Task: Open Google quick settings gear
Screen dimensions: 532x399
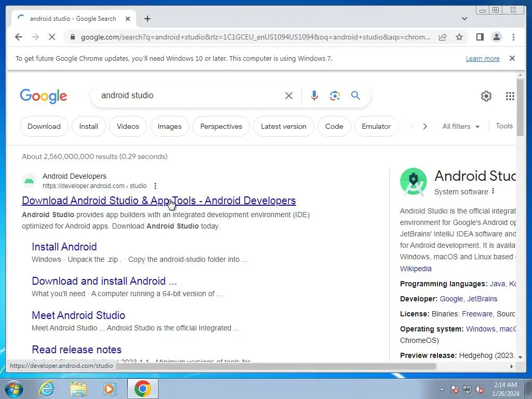Action: click(x=486, y=96)
